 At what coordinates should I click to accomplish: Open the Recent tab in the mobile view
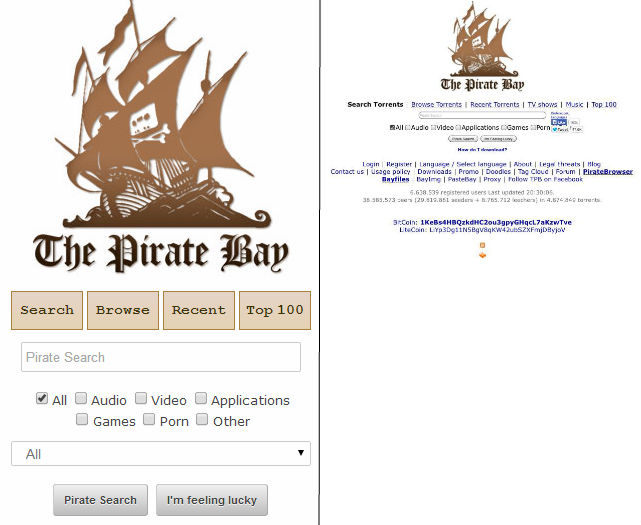point(199,310)
